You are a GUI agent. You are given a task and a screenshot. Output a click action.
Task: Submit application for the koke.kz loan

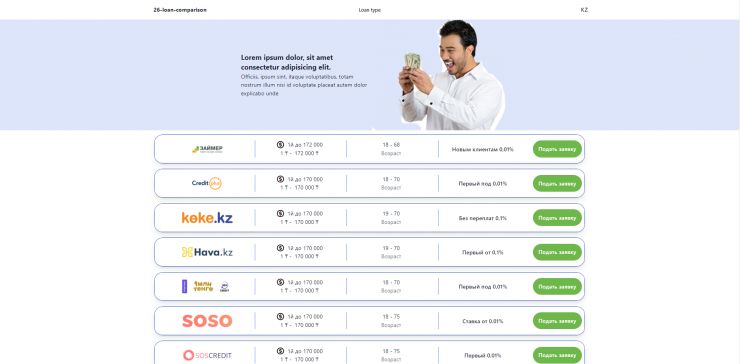(557, 218)
